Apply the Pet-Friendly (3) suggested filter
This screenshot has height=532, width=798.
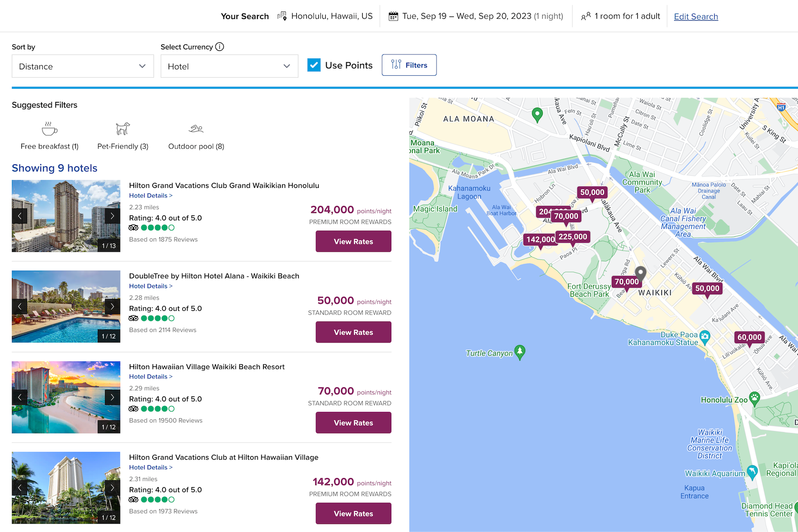[123, 135]
